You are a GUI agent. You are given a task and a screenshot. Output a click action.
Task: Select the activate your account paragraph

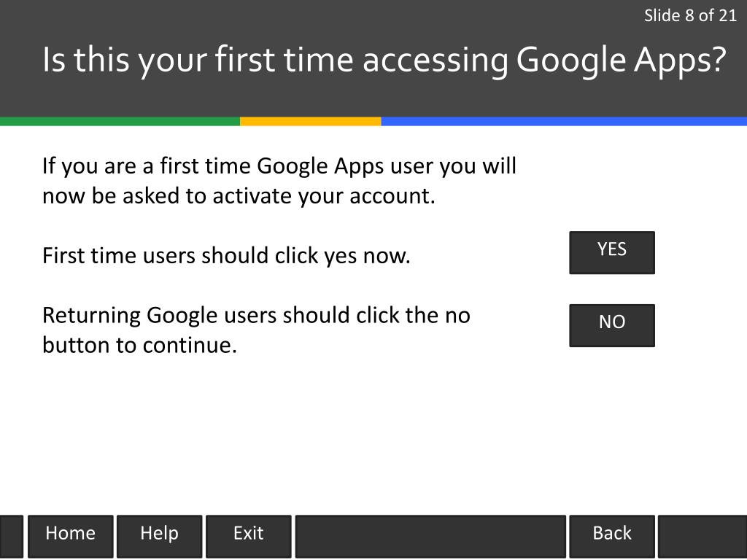click(x=279, y=181)
